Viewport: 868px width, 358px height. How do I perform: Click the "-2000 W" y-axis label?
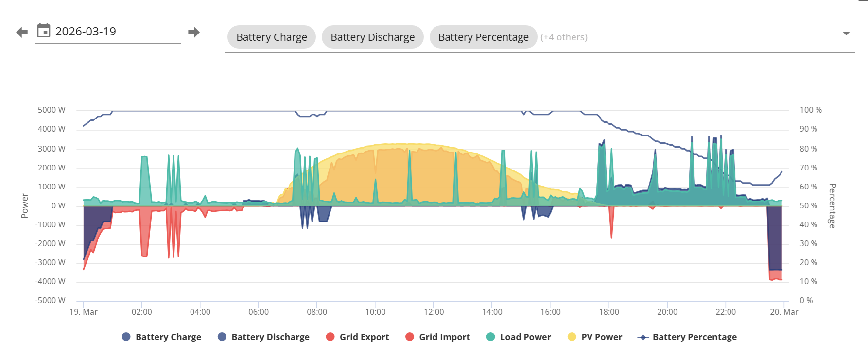[x=50, y=243]
